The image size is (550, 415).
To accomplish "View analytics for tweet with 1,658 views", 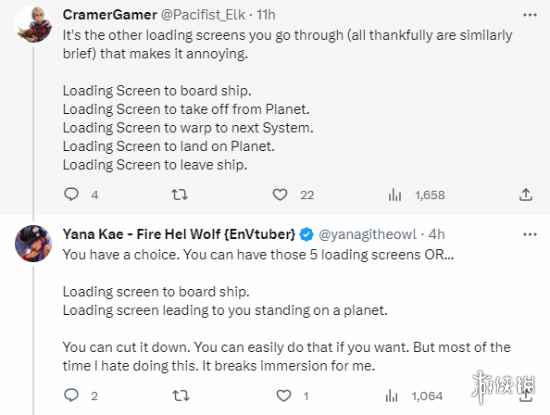I will click(395, 195).
